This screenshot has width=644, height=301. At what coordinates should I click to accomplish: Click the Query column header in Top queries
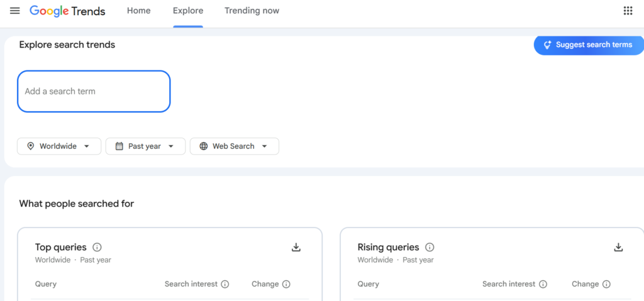point(45,284)
